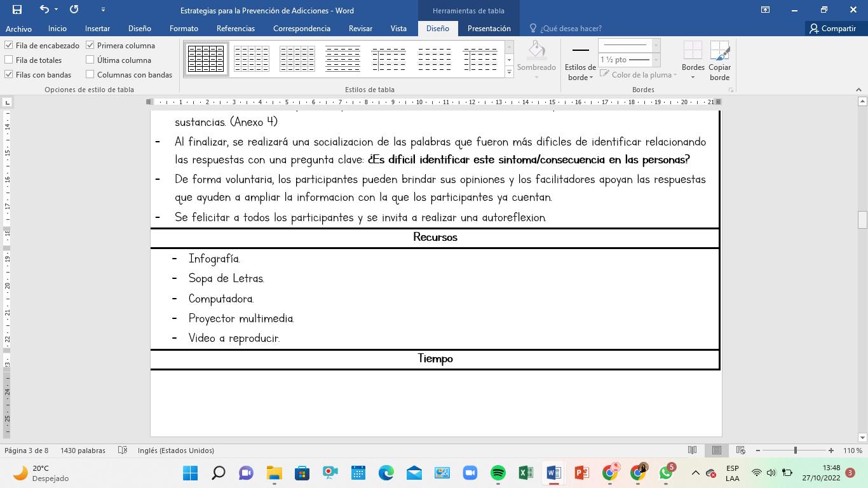Screen dimensions: 868x488
Task: Open Microsoft Edge from the taskbar
Action: click(386, 473)
